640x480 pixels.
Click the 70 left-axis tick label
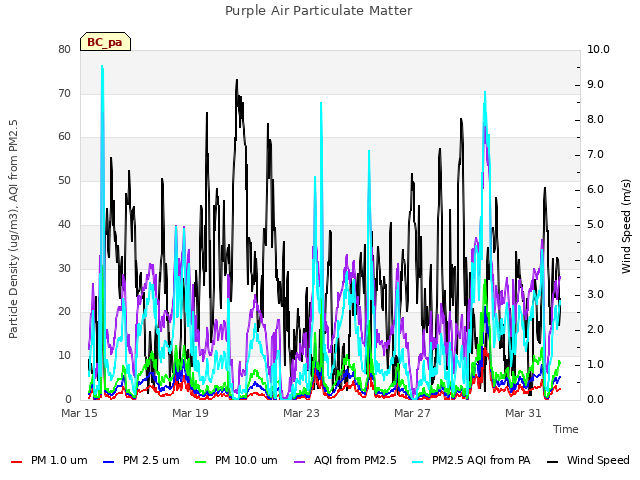[x=64, y=93]
